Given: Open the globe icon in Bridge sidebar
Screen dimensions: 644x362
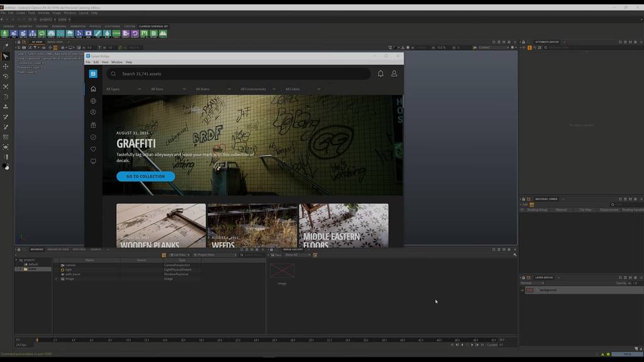Looking at the screenshot, I should click(x=93, y=101).
